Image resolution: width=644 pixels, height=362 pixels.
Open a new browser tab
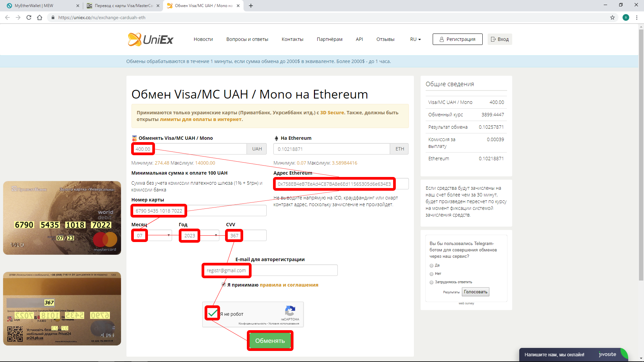251,6
